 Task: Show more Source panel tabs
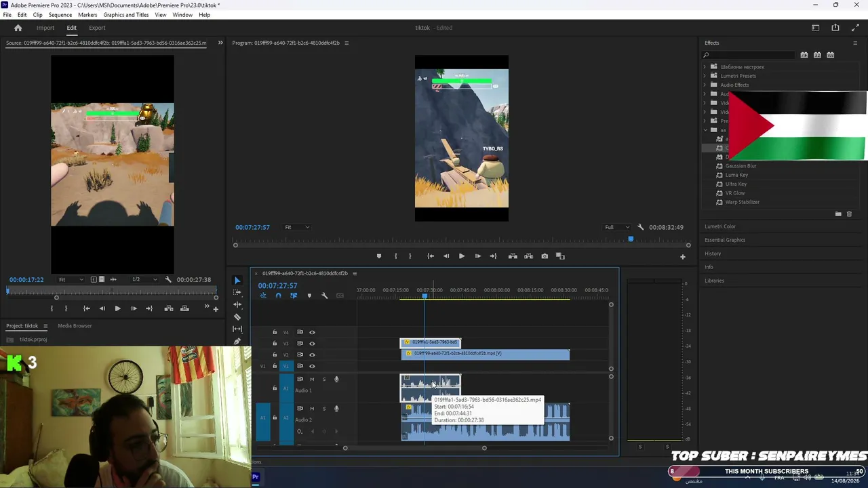[x=220, y=43]
